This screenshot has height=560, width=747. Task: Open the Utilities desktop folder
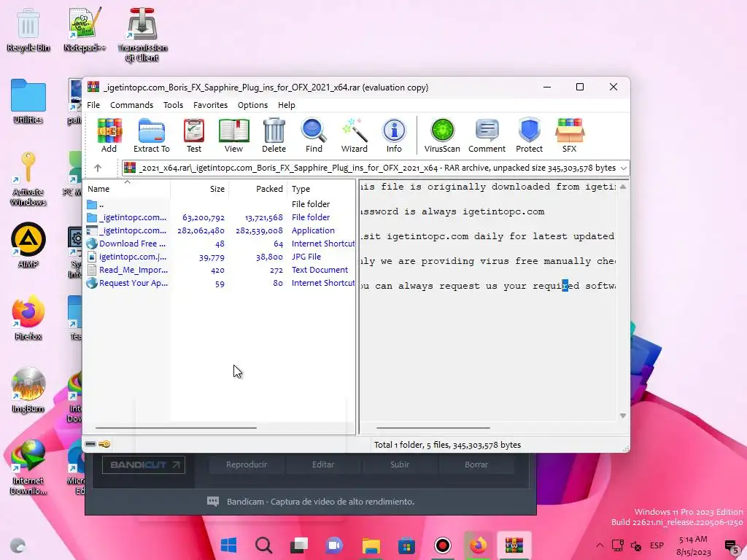point(28,101)
